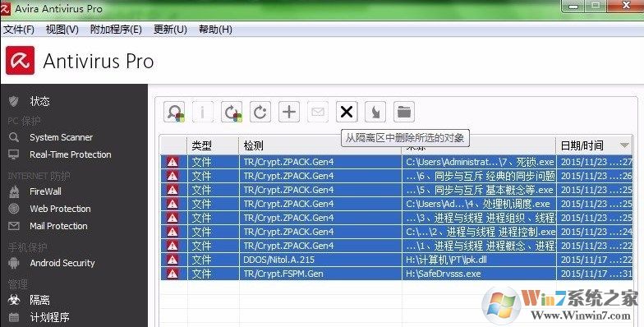Click the Android Security robot icon
This screenshot has width=644, height=327.
tap(13, 263)
